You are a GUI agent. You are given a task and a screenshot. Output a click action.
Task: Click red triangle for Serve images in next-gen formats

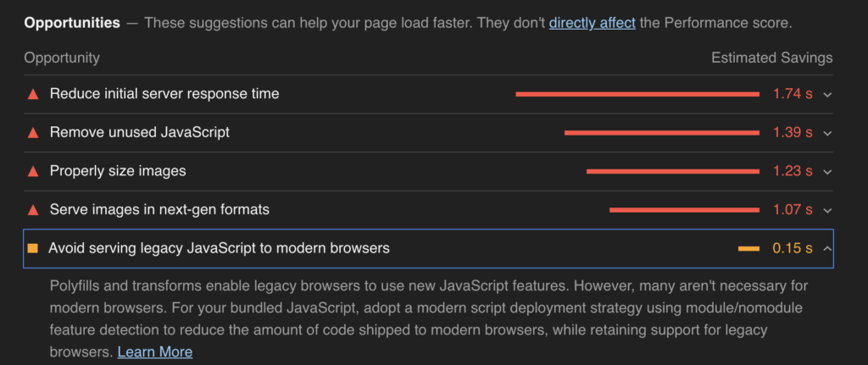tap(33, 210)
